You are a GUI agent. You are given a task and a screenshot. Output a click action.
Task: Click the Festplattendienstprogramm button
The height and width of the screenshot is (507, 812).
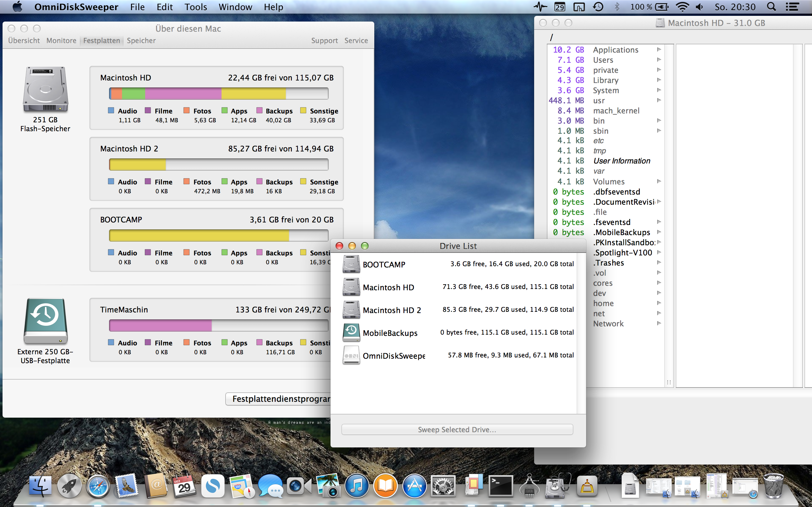click(x=278, y=399)
